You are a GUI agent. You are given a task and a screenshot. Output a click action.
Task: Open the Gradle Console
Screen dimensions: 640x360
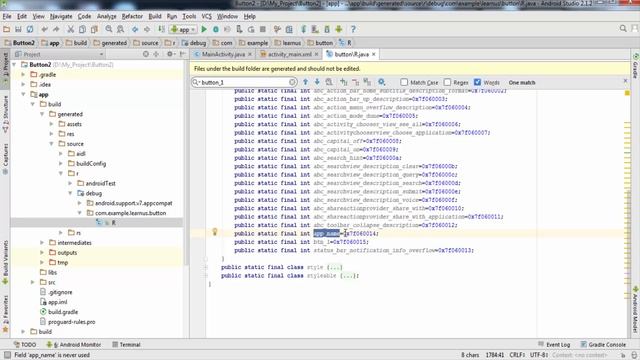click(x=603, y=344)
